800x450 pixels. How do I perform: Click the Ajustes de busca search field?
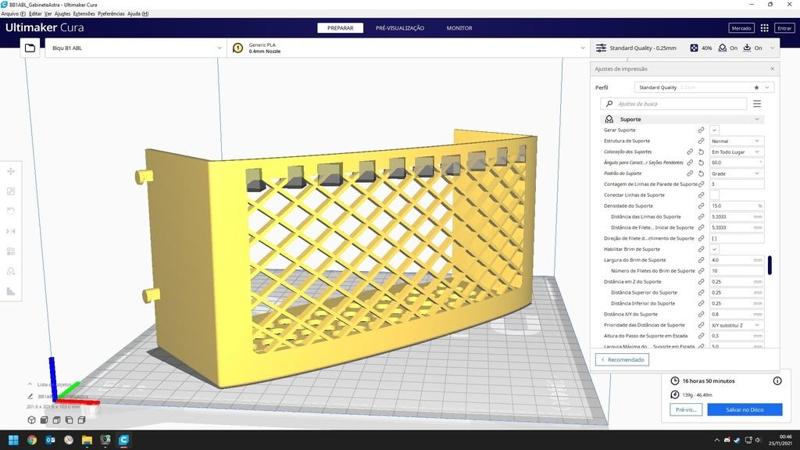point(673,104)
